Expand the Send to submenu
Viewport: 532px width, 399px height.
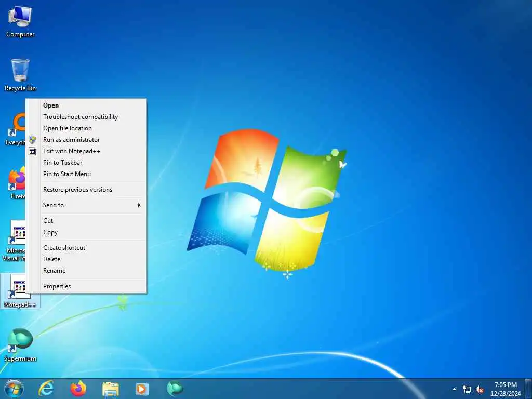(x=86, y=205)
